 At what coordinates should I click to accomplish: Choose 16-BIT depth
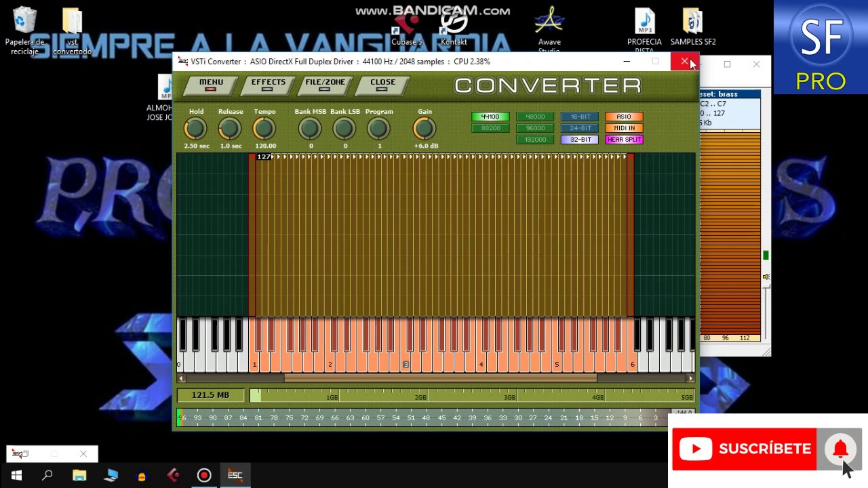[580, 117]
